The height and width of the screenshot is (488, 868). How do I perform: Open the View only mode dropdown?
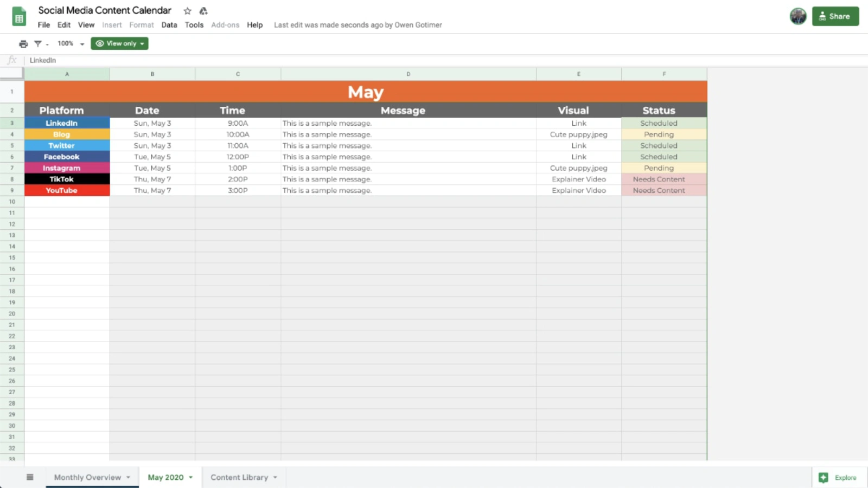[119, 43]
